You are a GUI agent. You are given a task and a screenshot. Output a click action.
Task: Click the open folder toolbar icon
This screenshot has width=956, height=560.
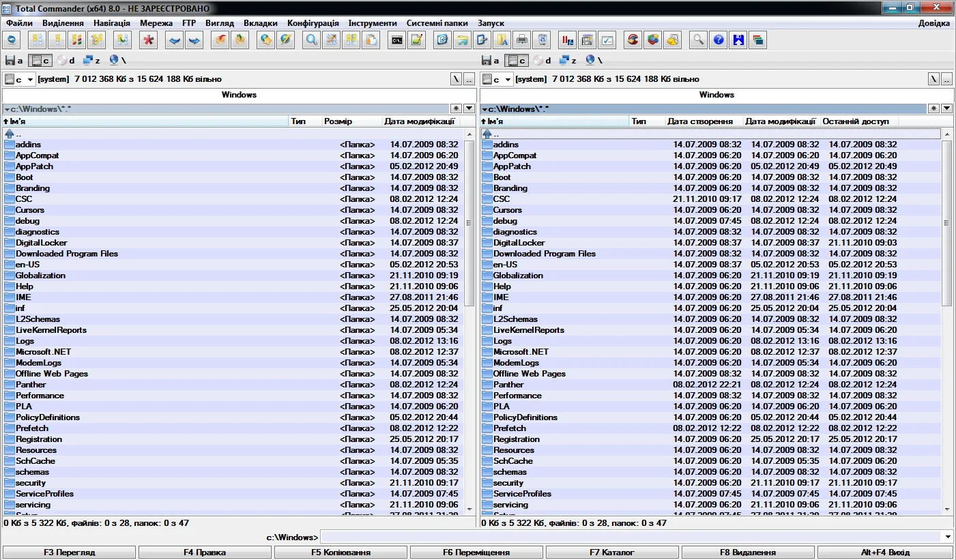click(x=462, y=40)
